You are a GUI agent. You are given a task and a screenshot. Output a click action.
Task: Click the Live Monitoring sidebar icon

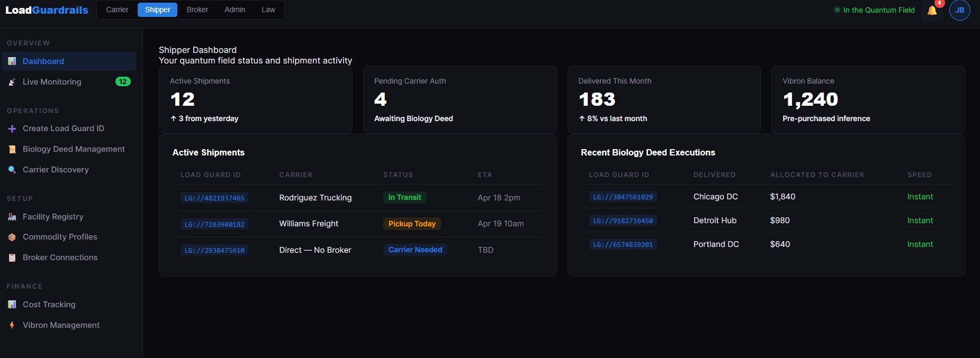(x=12, y=82)
